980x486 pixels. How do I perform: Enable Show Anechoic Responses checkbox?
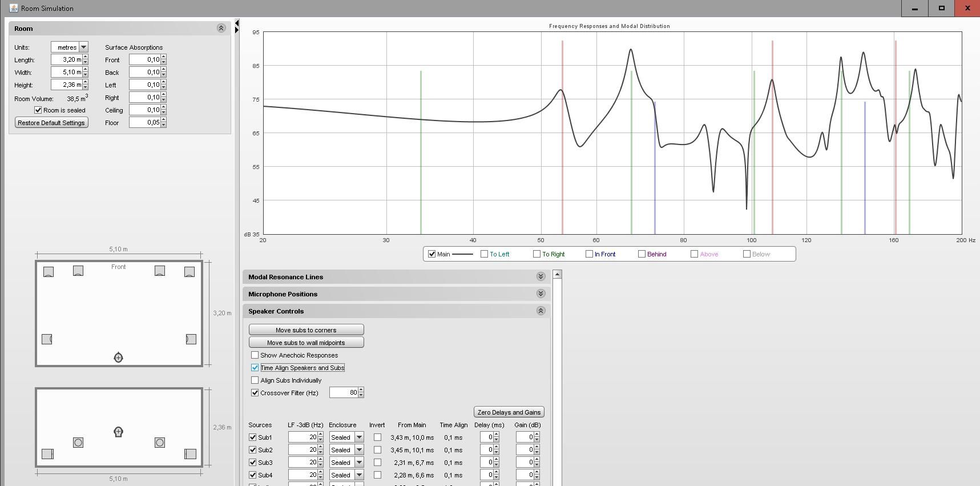255,355
